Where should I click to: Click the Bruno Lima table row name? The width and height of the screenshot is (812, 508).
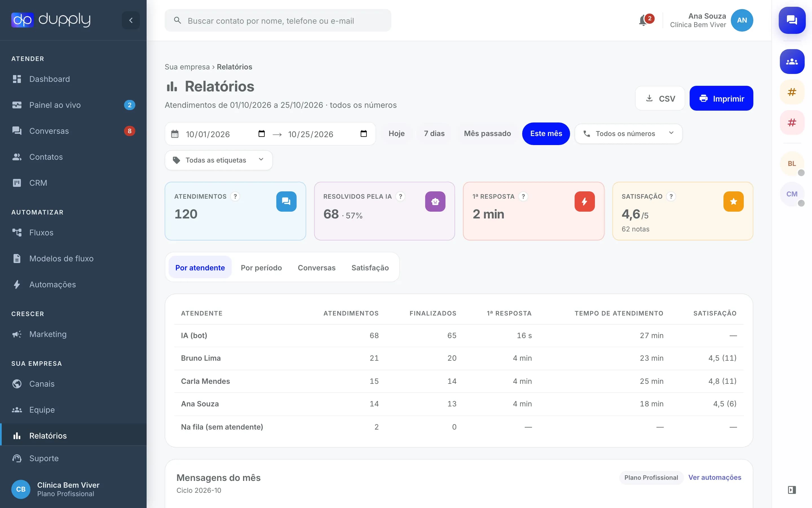[x=201, y=358]
